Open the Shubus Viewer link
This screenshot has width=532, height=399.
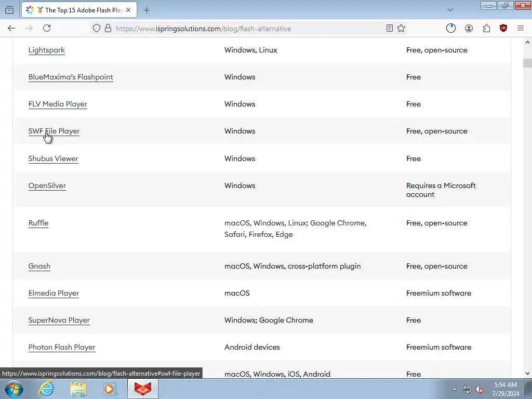pos(54,158)
